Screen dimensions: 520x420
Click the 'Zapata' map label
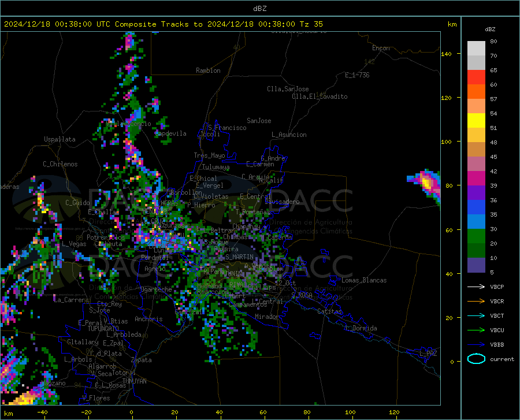click(142, 360)
